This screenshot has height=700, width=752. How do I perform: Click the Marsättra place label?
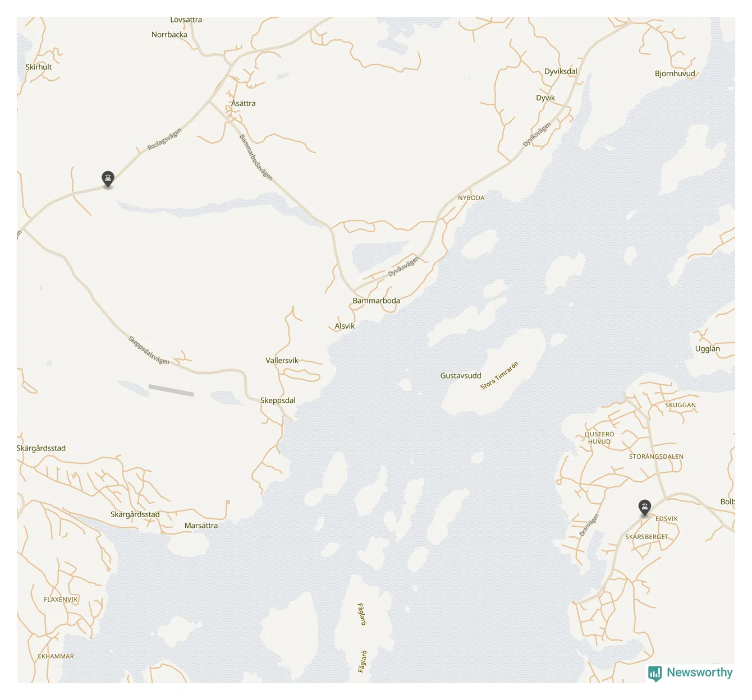click(x=201, y=526)
